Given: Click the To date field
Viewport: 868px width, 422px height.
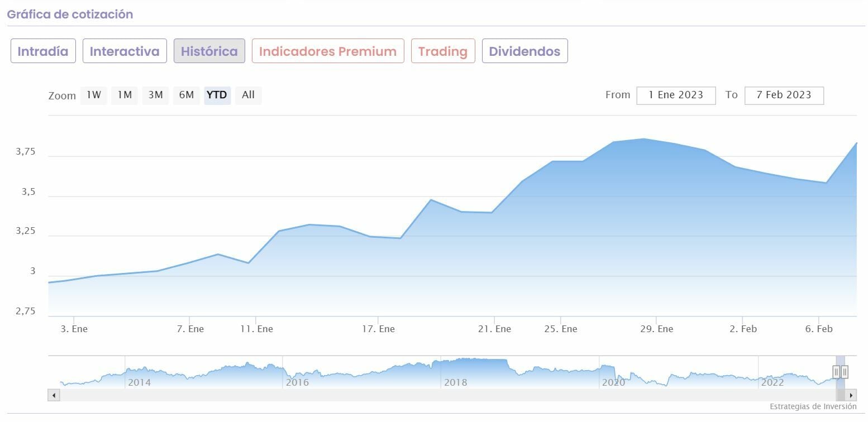Looking at the screenshot, I should click(784, 95).
